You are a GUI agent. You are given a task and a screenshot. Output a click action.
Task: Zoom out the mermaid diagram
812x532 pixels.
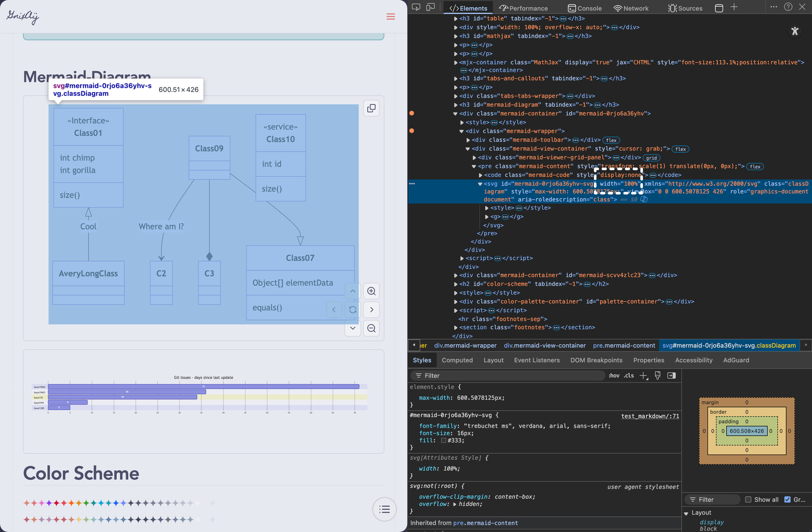coord(371,328)
